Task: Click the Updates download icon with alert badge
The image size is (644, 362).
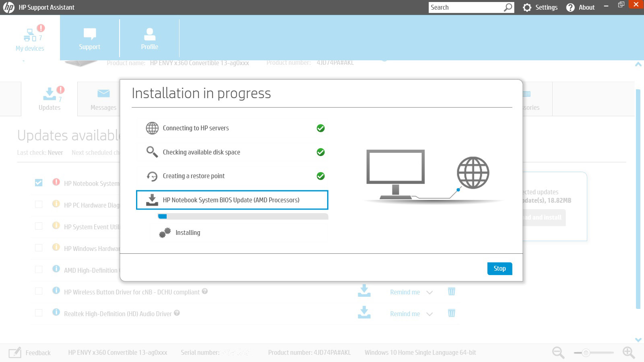Action: (50, 94)
